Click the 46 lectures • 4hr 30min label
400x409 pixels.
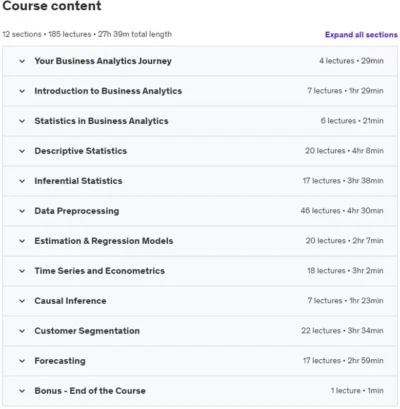342,211
